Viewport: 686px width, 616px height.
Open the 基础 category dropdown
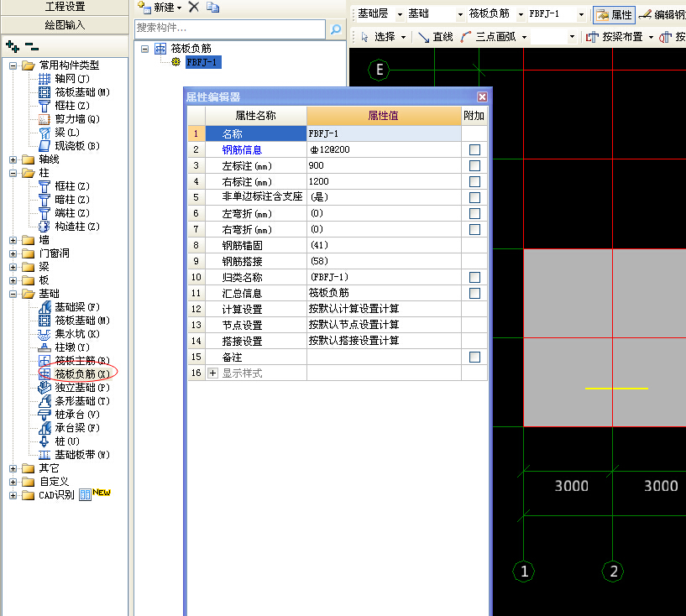tap(460, 14)
